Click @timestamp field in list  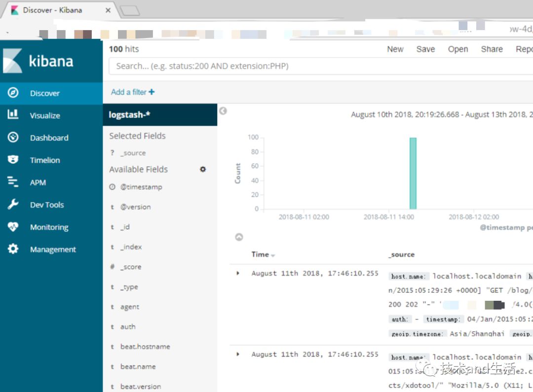(142, 187)
